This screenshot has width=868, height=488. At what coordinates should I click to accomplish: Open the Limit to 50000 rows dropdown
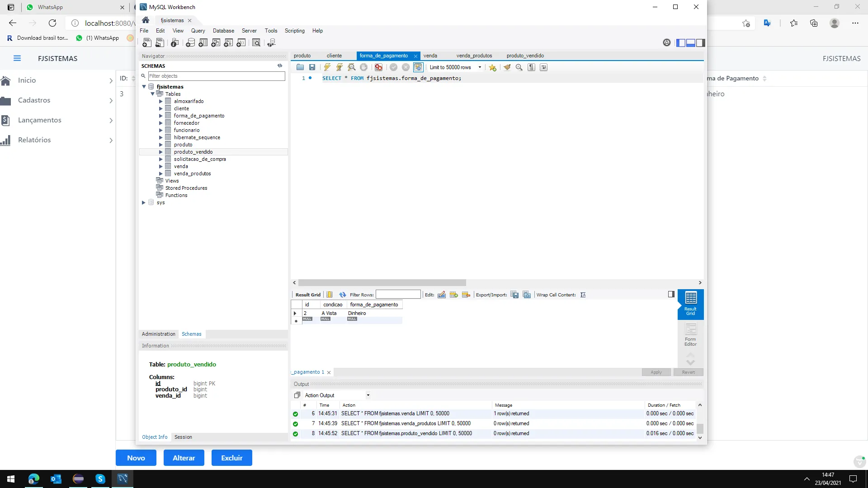pos(480,67)
